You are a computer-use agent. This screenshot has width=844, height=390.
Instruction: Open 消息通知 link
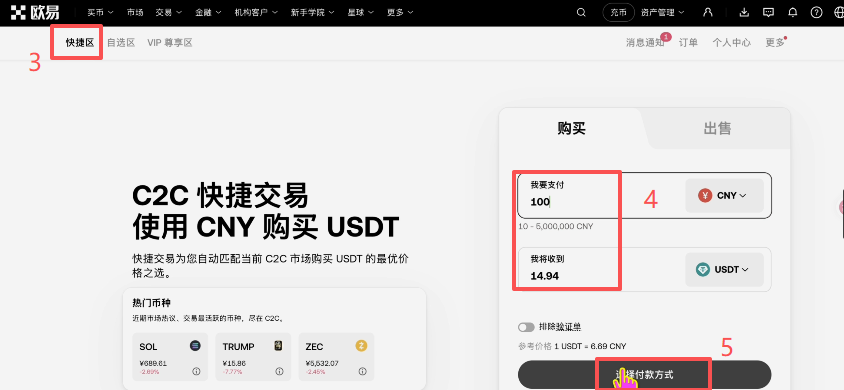click(645, 42)
